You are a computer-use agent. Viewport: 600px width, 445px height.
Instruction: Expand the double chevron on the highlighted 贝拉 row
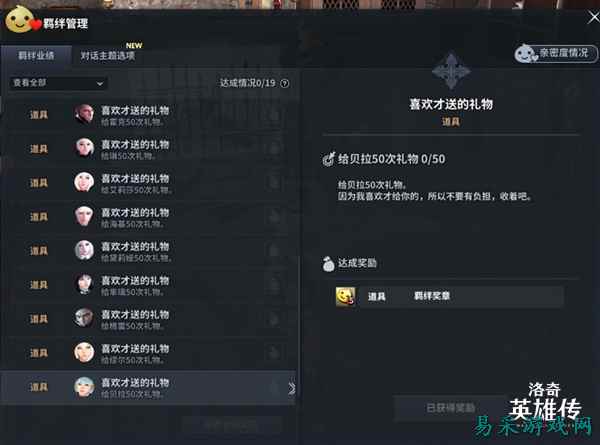point(292,388)
